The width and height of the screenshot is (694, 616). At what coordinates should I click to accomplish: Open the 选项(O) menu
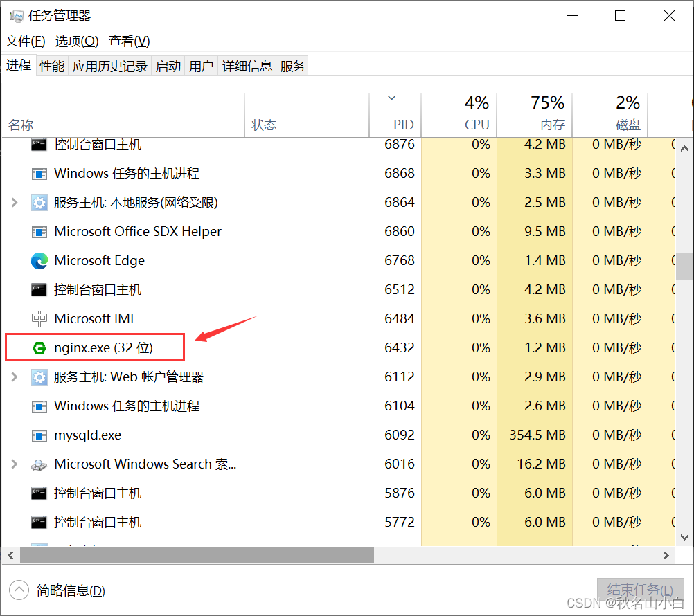coord(77,41)
